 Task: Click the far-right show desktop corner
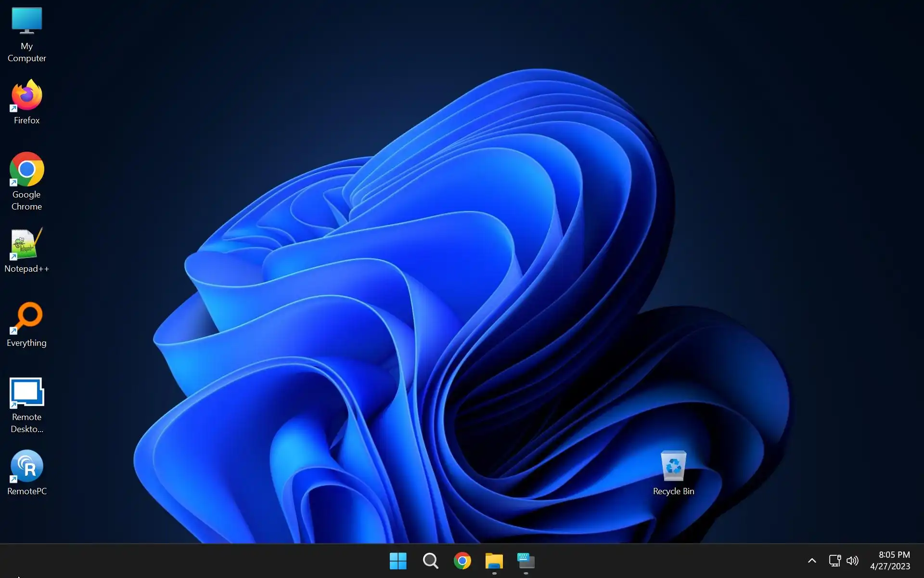point(922,561)
